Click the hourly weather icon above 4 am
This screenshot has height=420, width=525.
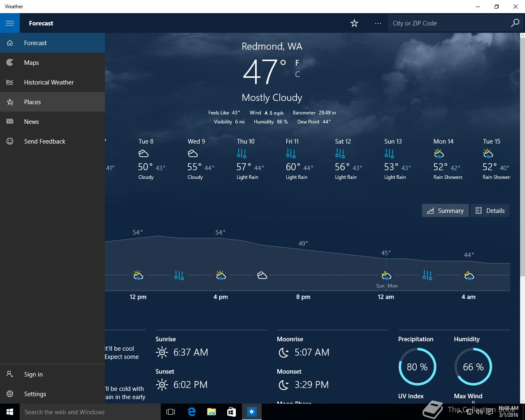469,275
